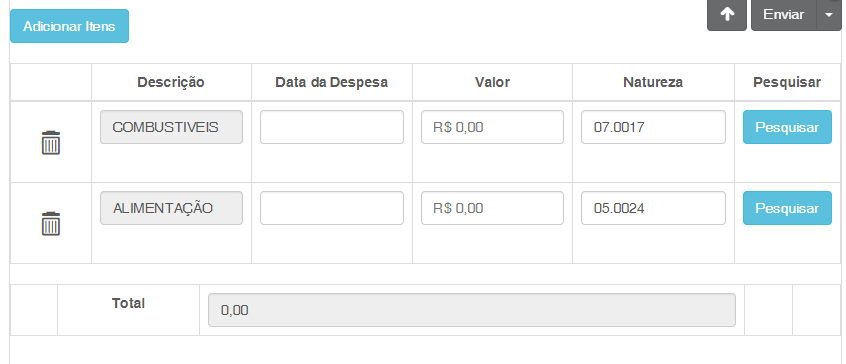Select the Valor field in COMBUSTIVEIS row
This screenshot has height=364, width=846.
tap(492, 127)
